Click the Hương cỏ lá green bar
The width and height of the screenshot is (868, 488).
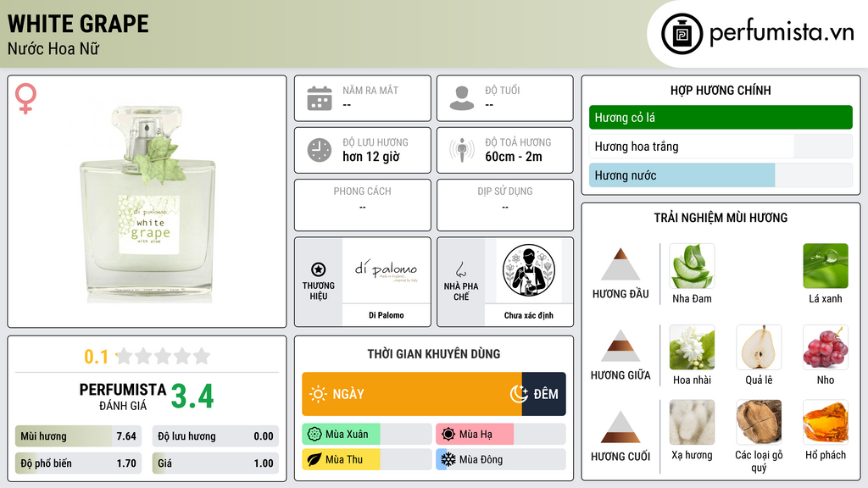coord(721,117)
